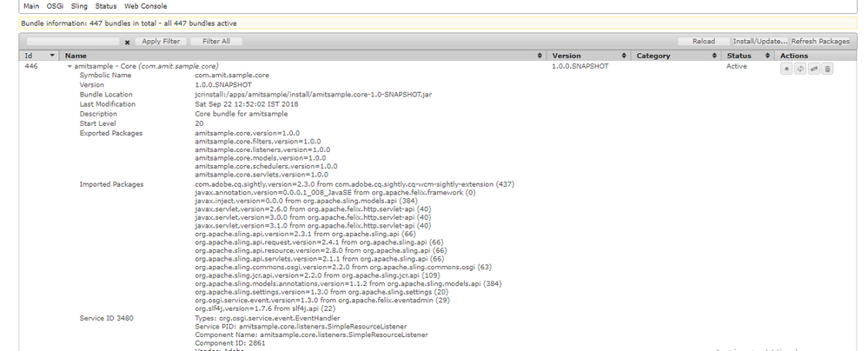Click the Refresh Packages button

[x=819, y=42]
